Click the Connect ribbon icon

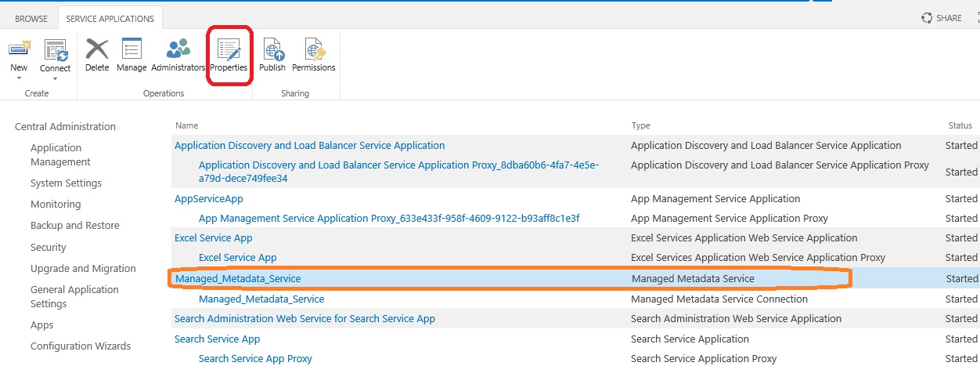point(55,51)
